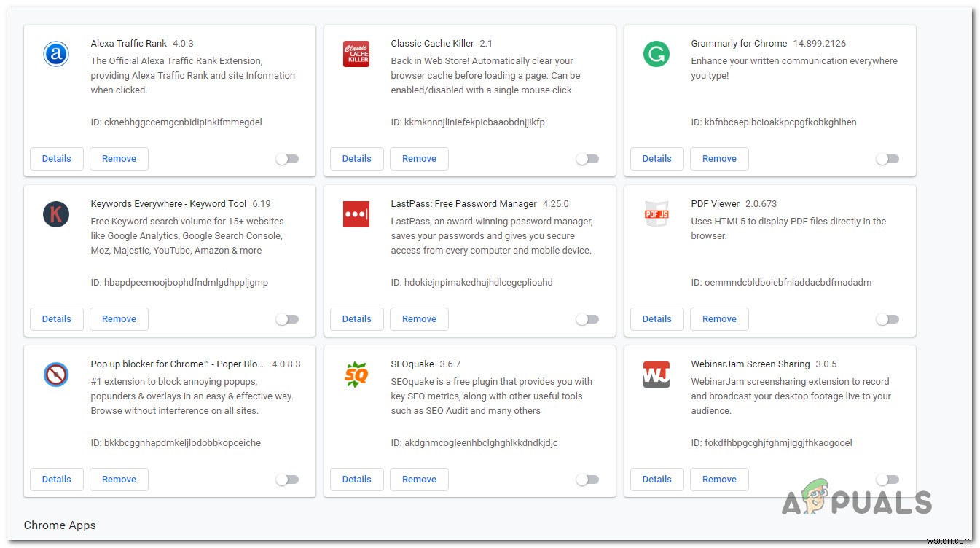Open Details for Classic Cache Killer
This screenshot has width=980, height=548.
pos(356,158)
